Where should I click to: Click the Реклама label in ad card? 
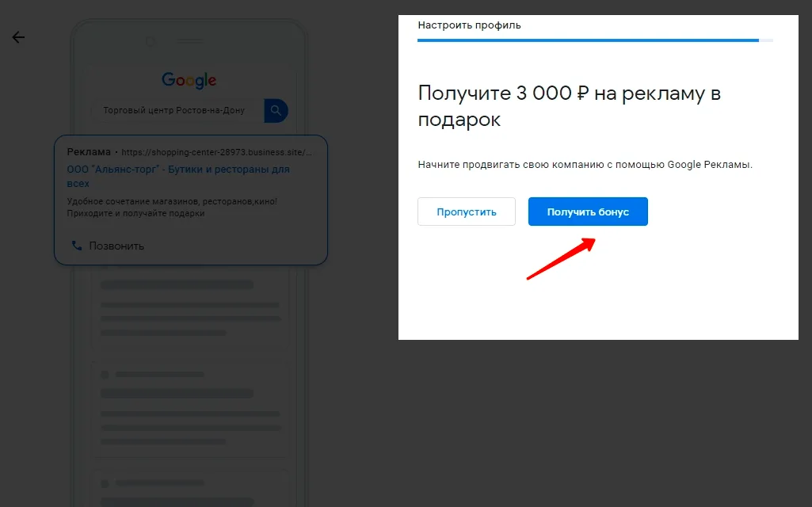coord(89,152)
